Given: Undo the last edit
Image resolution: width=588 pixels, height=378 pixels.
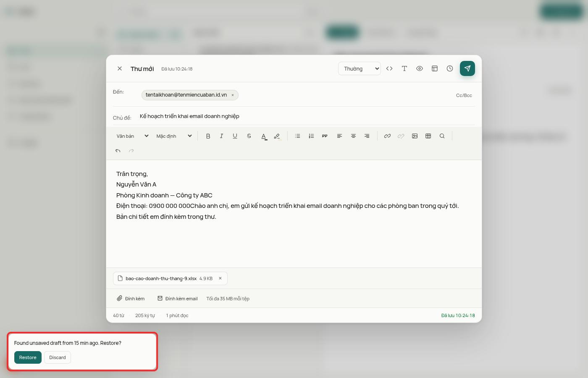Looking at the screenshot, I should pos(118,151).
